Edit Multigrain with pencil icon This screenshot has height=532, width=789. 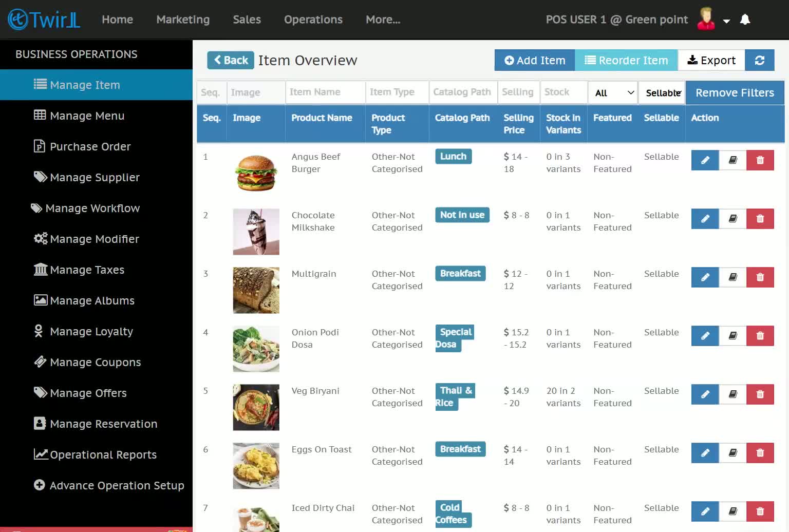(x=705, y=277)
